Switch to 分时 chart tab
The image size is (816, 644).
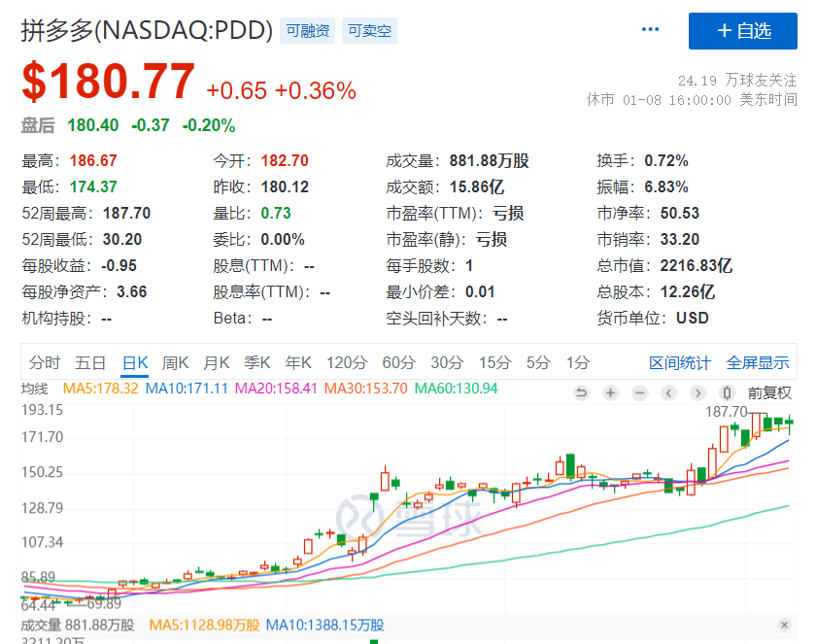(x=45, y=362)
